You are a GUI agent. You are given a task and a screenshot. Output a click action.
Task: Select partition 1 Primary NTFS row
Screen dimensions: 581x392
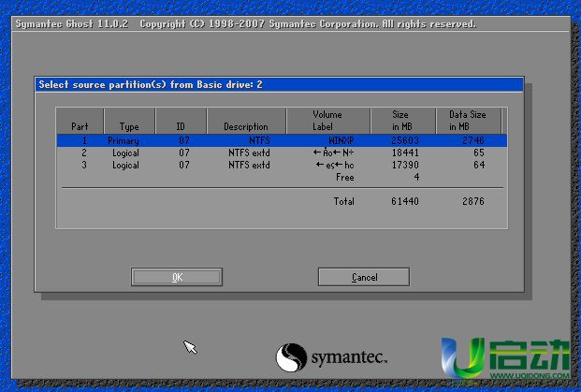[x=282, y=140]
